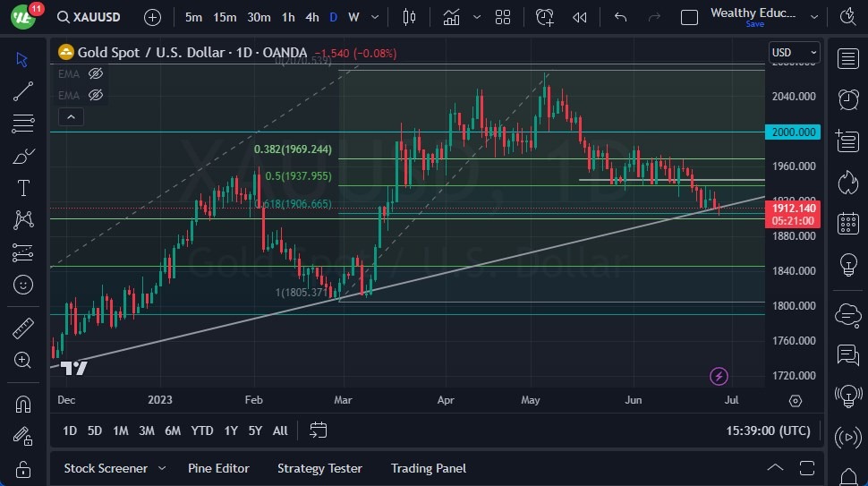868x486 pixels.
Task: Set the date range to YTD
Action: (x=202, y=431)
